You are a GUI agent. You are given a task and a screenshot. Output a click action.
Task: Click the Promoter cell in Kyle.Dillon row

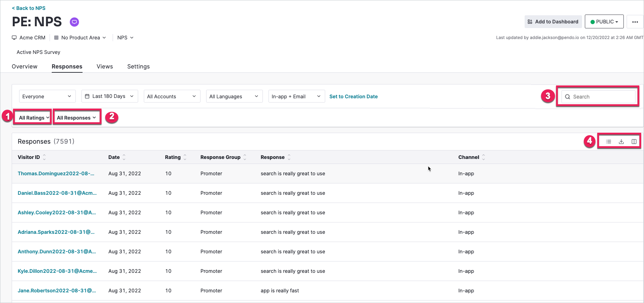[x=211, y=271]
